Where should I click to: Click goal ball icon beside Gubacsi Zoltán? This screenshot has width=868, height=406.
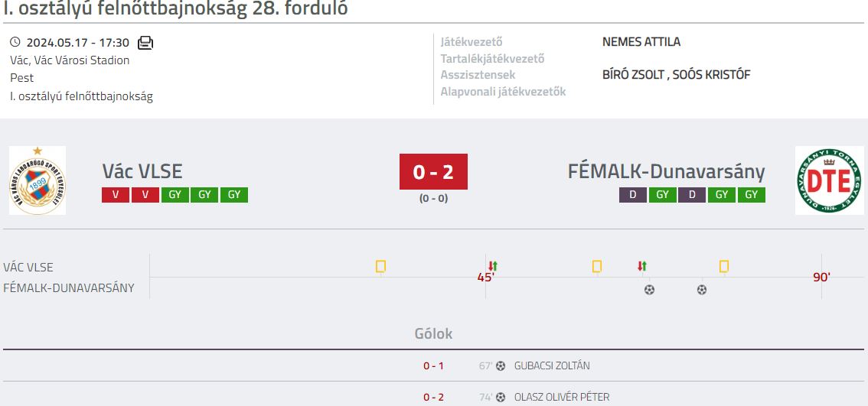pos(501,365)
